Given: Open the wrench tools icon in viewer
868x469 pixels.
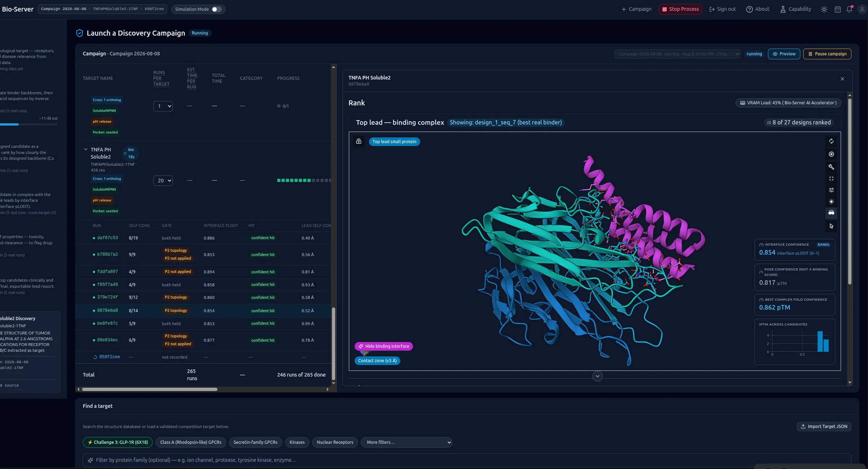Looking at the screenshot, I should click(831, 167).
